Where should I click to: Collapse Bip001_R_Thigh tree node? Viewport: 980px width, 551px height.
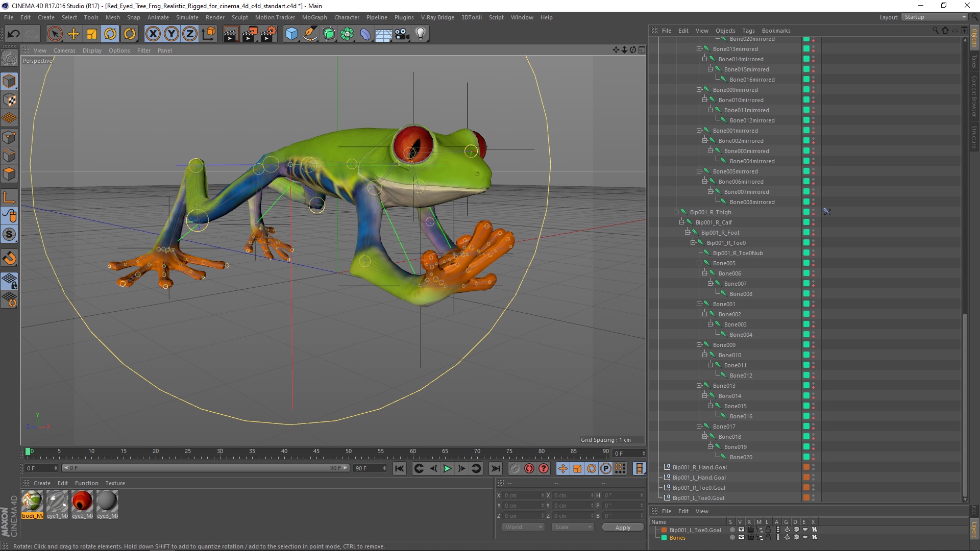click(676, 212)
